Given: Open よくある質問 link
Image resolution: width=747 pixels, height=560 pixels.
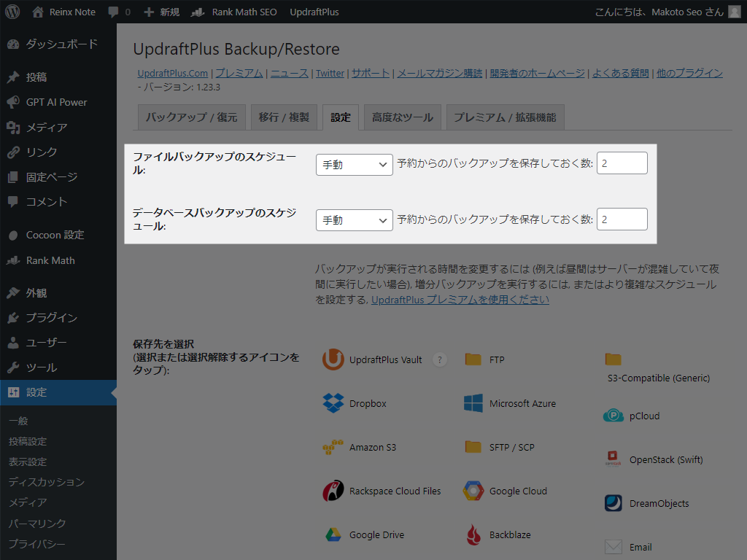Looking at the screenshot, I should (x=620, y=74).
